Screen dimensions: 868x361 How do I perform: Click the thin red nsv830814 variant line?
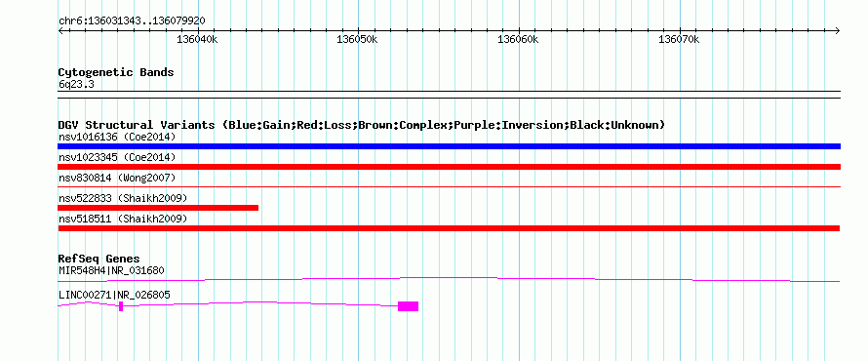(x=449, y=187)
